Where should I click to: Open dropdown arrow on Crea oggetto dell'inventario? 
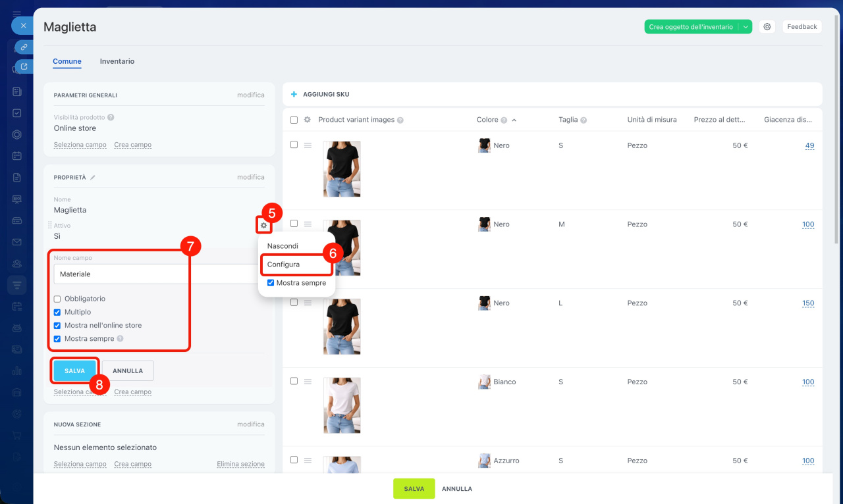745,27
